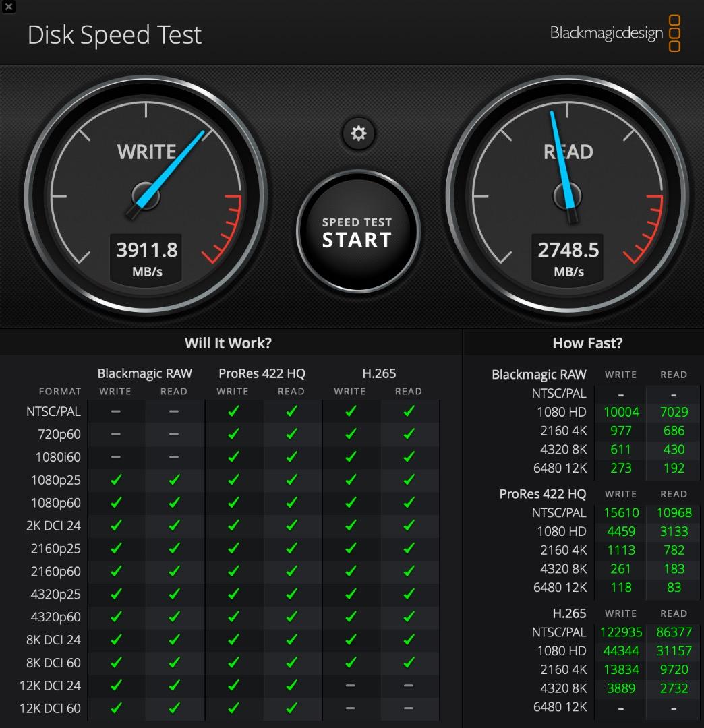
Task: Click ProRes 422 HQ 6480 12K write value 118
Action: click(620, 587)
